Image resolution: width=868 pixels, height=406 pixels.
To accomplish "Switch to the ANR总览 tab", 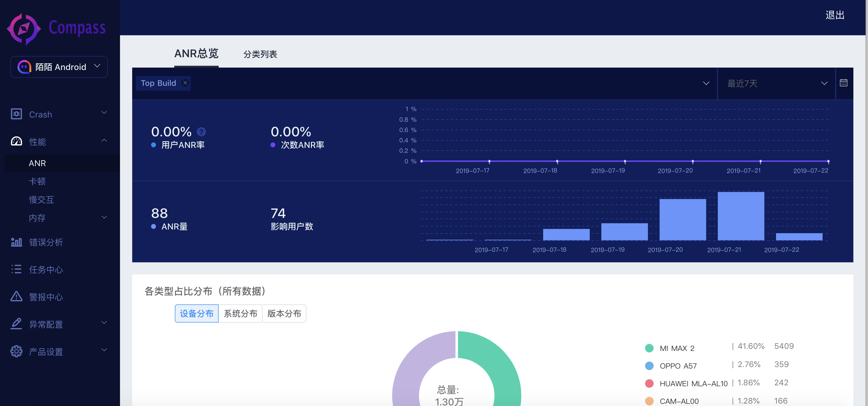I will click(196, 54).
